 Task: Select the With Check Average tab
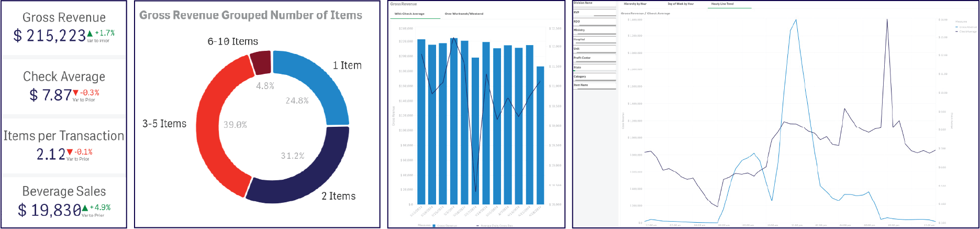(x=409, y=14)
